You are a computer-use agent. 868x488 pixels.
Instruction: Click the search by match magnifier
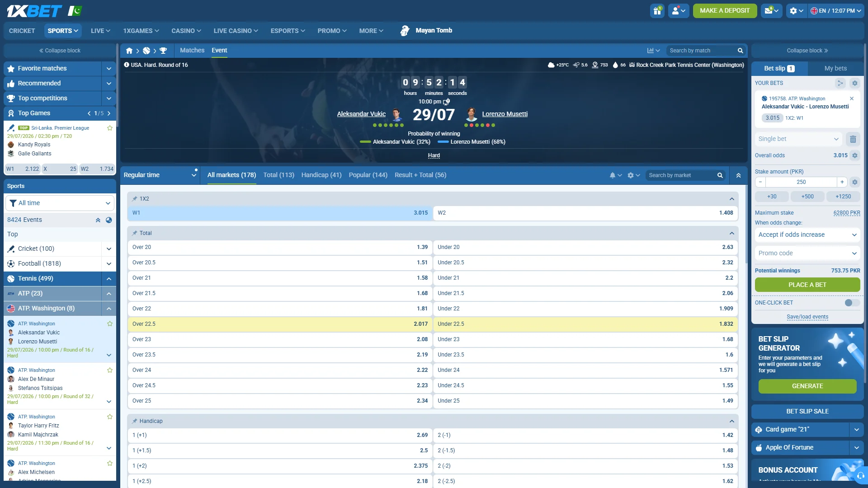740,51
